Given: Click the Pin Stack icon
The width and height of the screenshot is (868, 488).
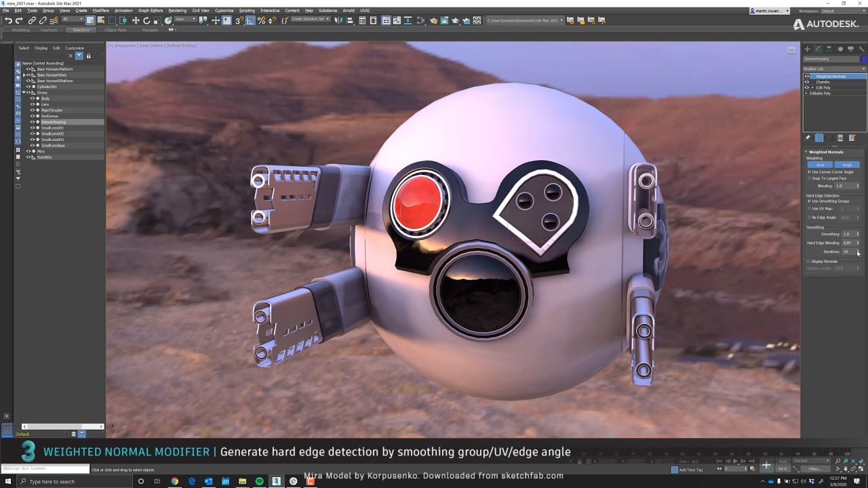Looking at the screenshot, I should (x=808, y=138).
